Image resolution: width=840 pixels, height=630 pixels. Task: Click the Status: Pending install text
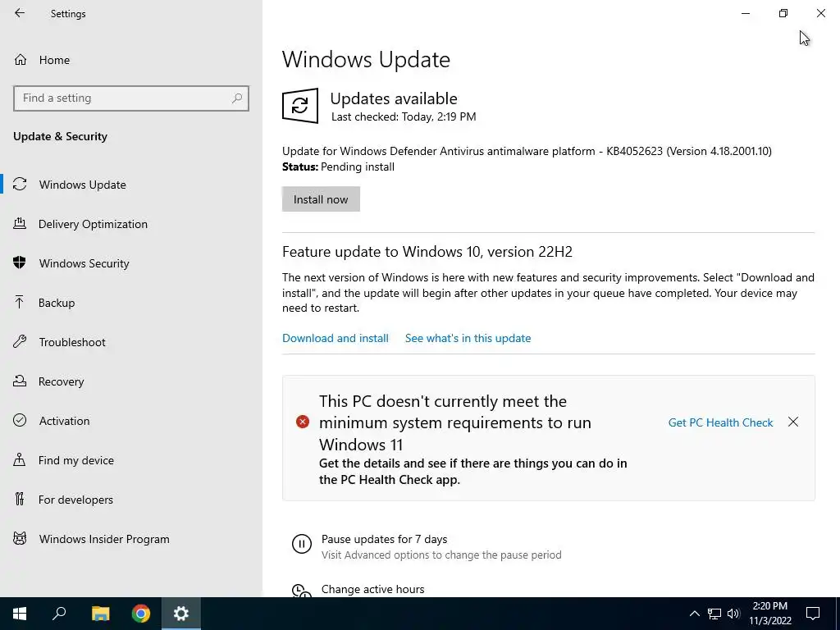click(x=338, y=167)
